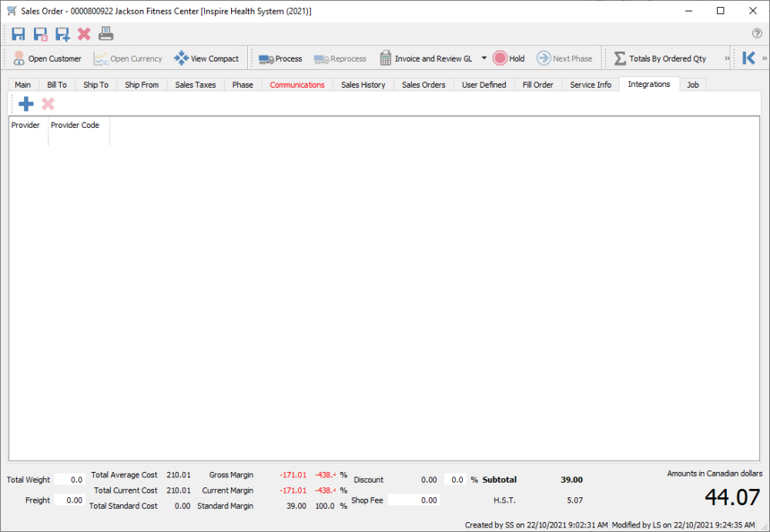Place the order on Hold
Viewport: 770px width, 532px height.
[x=508, y=58]
